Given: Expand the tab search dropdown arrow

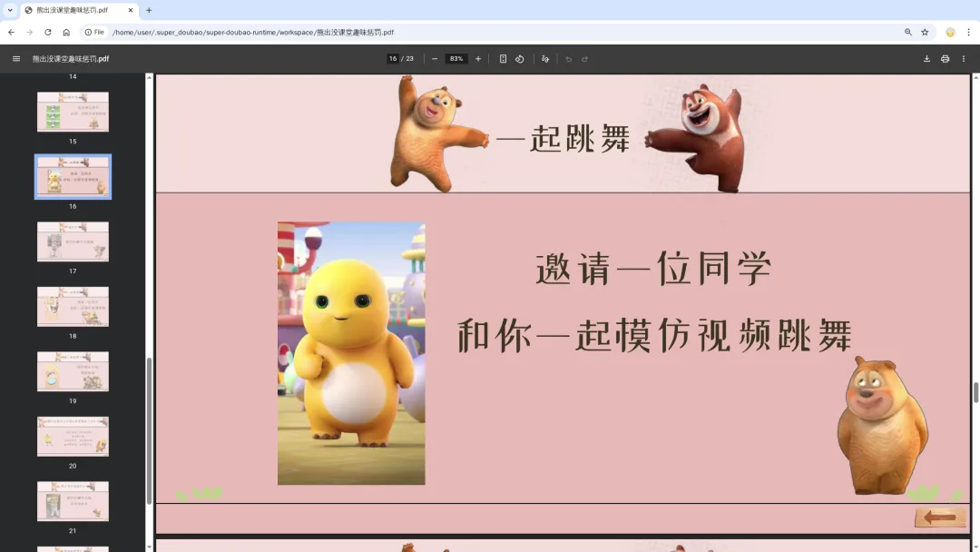Looking at the screenshot, I should 10,10.
